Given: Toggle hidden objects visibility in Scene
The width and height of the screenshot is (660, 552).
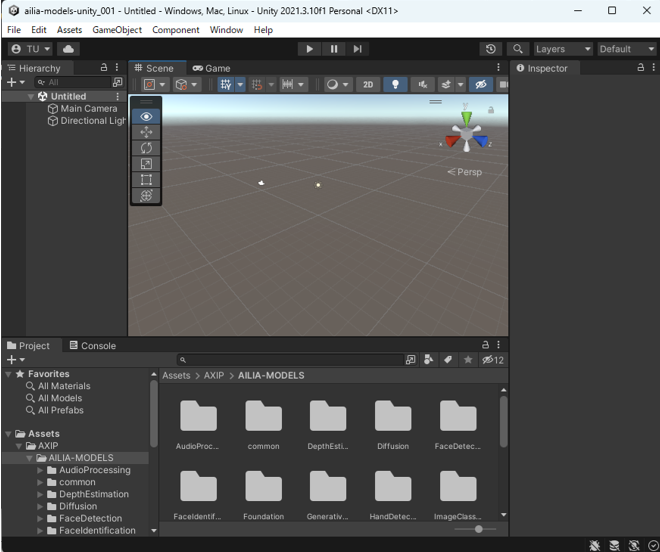Looking at the screenshot, I should (482, 85).
